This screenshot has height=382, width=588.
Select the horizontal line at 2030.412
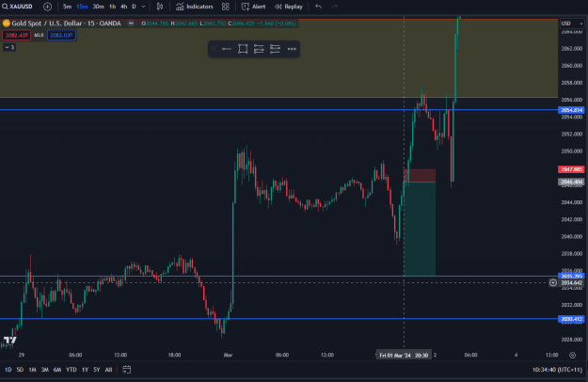tap(279, 319)
